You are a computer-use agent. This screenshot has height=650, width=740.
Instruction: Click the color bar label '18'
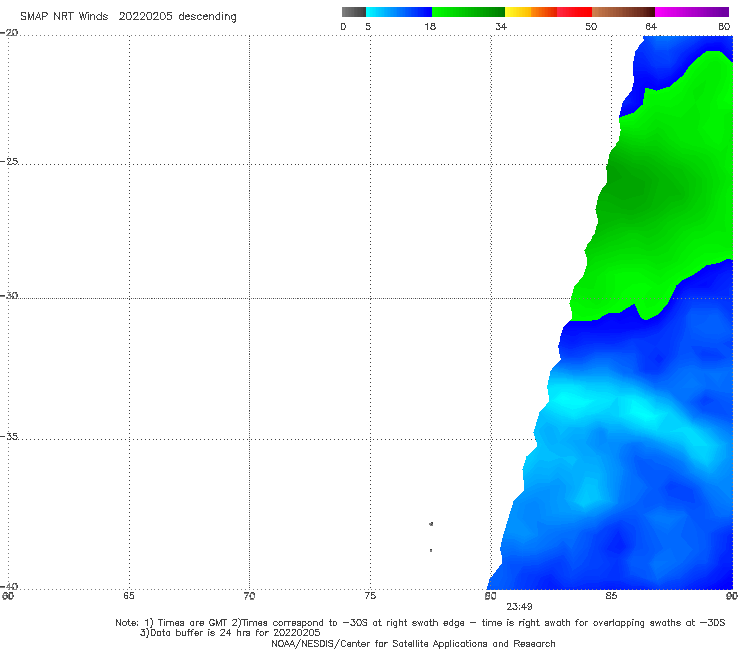pos(430,26)
